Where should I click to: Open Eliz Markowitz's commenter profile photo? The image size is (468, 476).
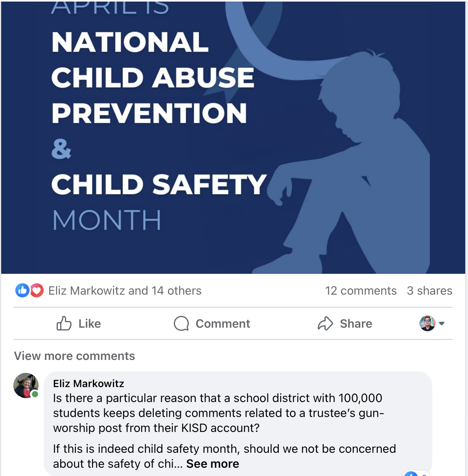pos(26,386)
